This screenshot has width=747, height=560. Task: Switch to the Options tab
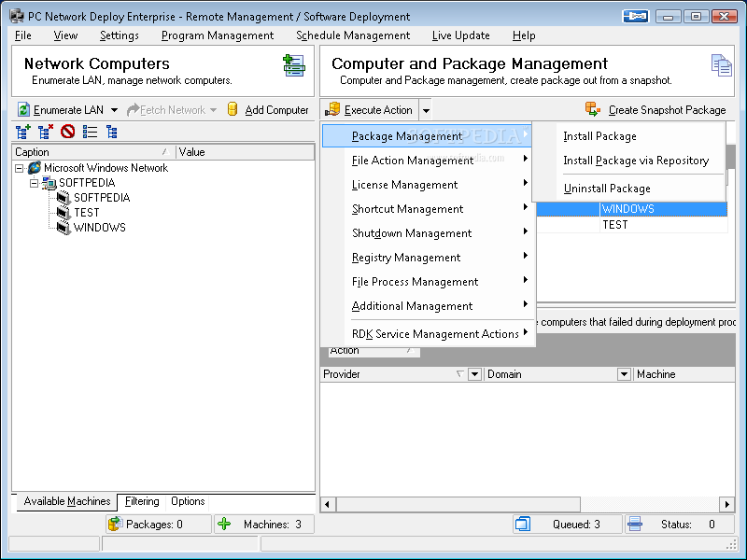188,501
